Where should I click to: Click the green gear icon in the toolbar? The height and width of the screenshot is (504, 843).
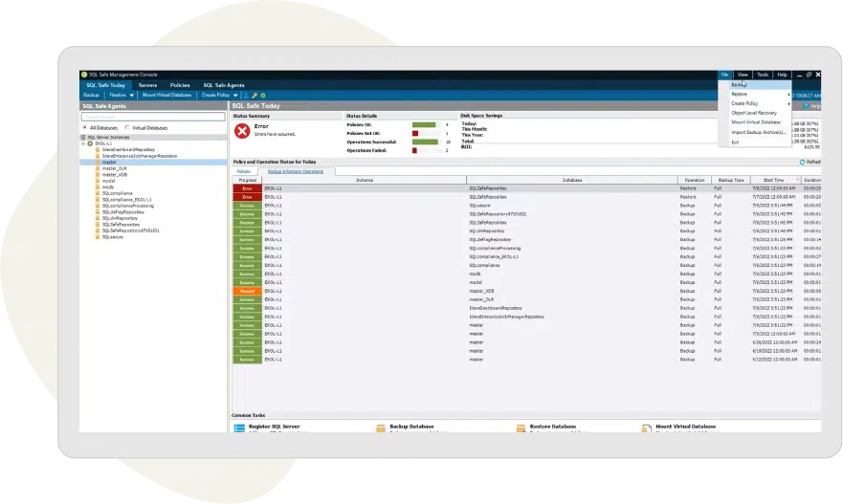point(263,95)
